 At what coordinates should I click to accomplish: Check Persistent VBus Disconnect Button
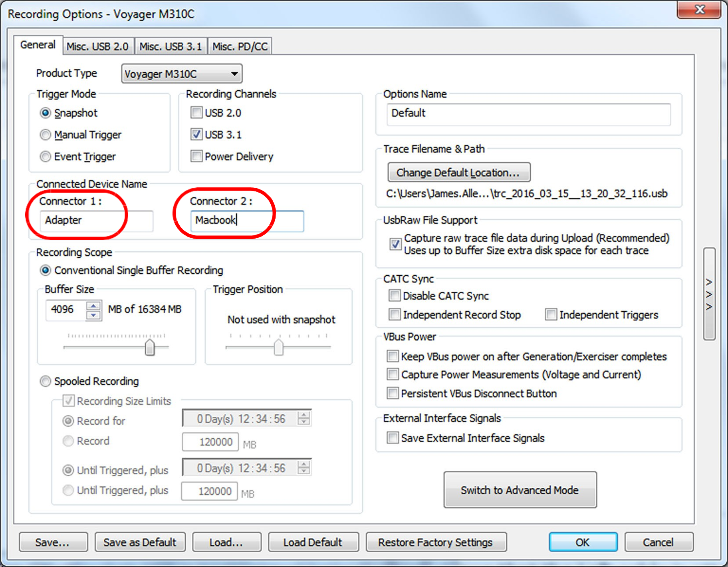(x=393, y=393)
